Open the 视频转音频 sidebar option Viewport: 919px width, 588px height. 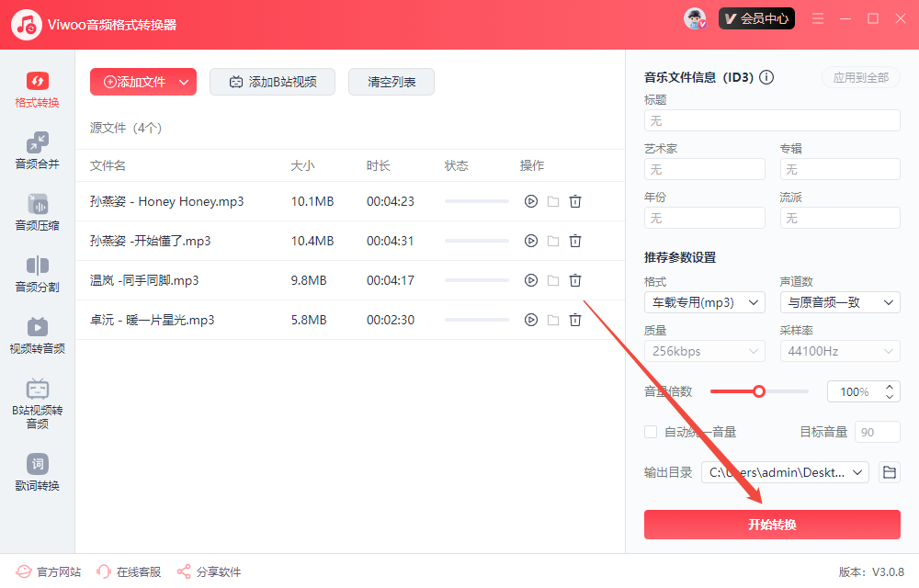pos(38,335)
